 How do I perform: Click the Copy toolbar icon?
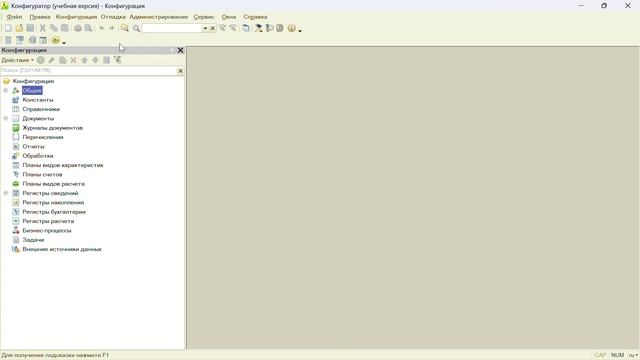tap(53, 28)
